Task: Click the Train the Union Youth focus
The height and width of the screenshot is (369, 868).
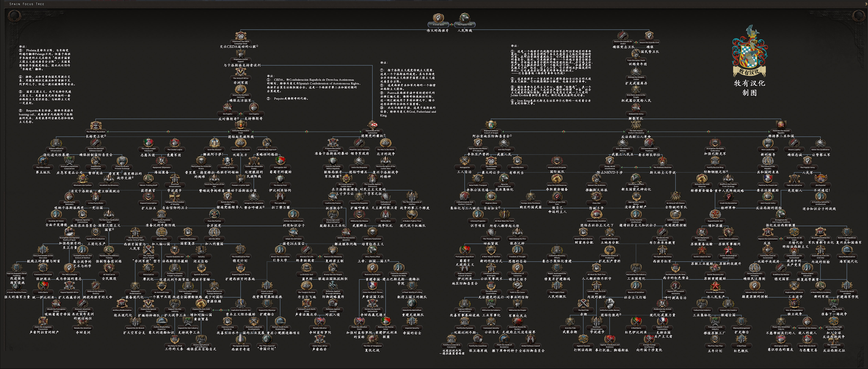Action: tap(636, 56)
